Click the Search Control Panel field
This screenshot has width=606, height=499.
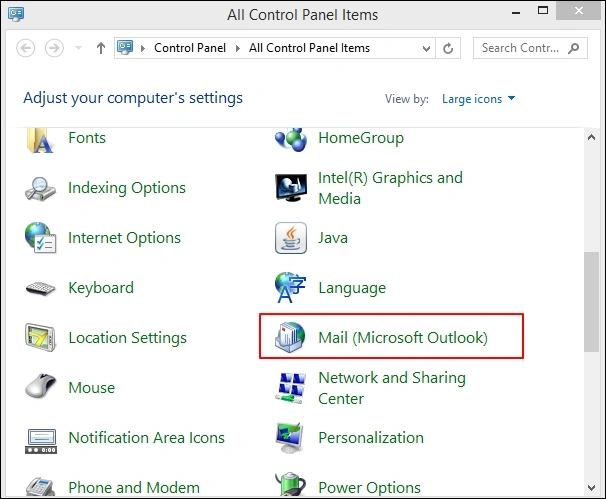pos(530,48)
